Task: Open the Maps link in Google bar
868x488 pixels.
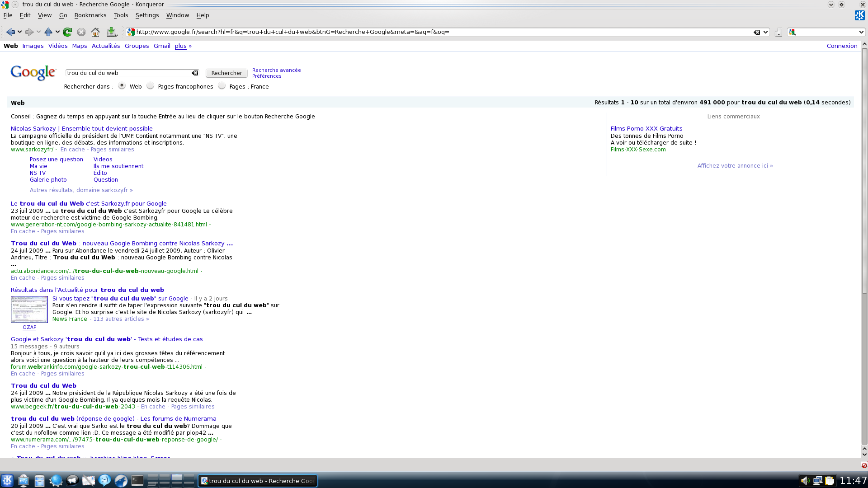Action: 80,46
